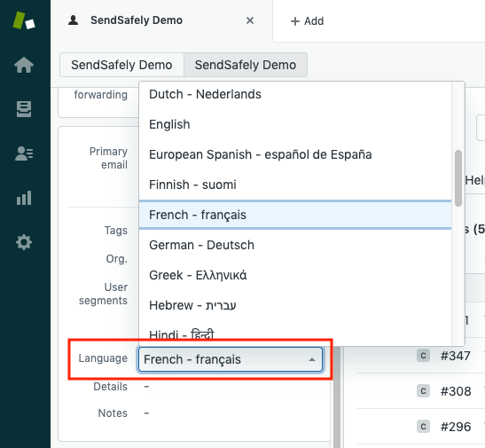Select Dutch - Nederlands from language list
Viewport: 485px width, 448px height.
pyautogui.click(x=295, y=94)
